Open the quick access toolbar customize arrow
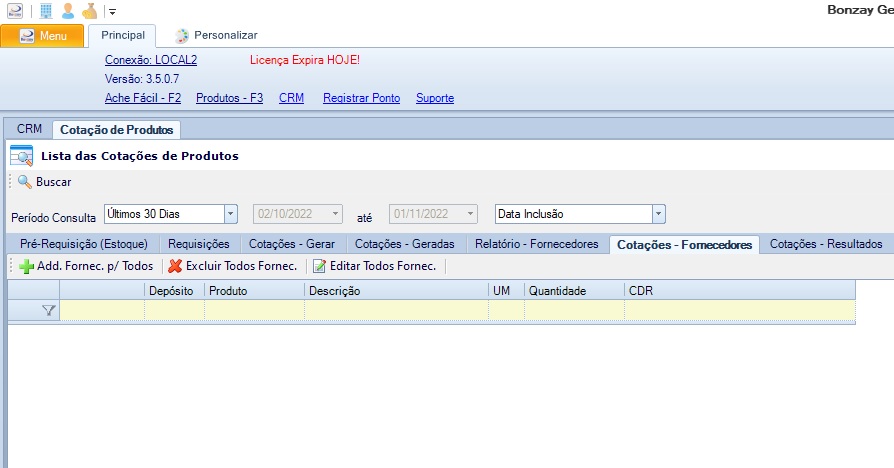894x468 pixels. coord(112,12)
